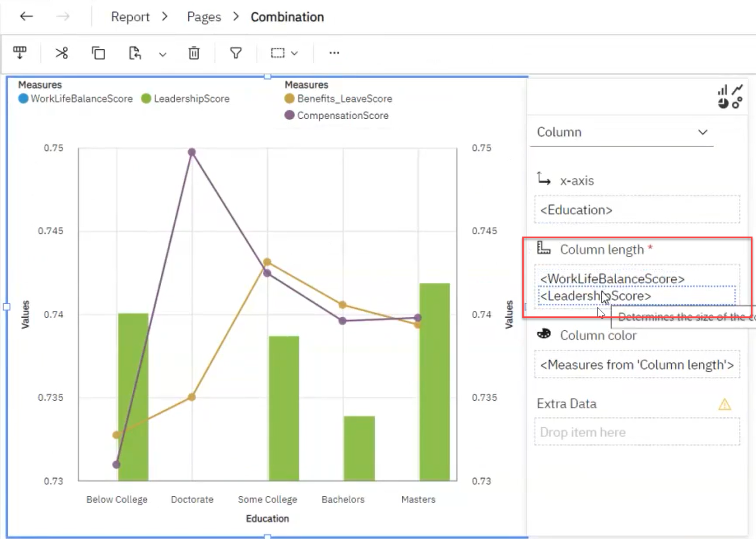Select the CompensationScore legend marker
Image resolution: width=756 pixels, height=539 pixels.
(289, 115)
